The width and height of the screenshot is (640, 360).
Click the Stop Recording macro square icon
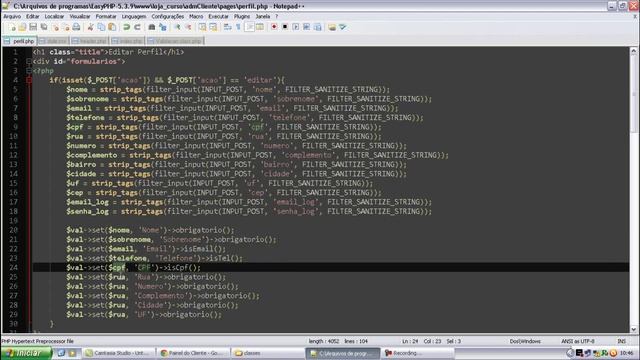click(285, 27)
